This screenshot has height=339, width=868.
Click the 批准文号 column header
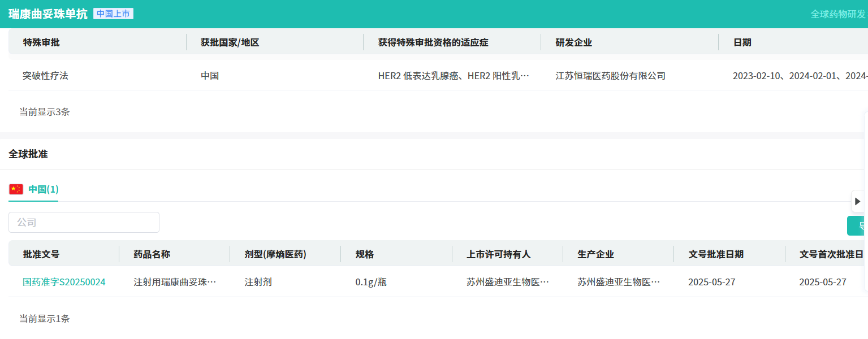point(41,254)
